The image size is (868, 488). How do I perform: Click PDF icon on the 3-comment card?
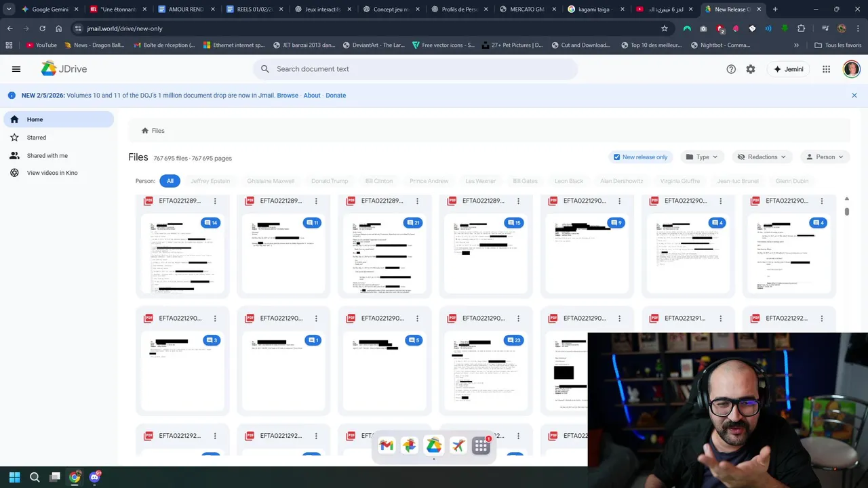click(149, 319)
